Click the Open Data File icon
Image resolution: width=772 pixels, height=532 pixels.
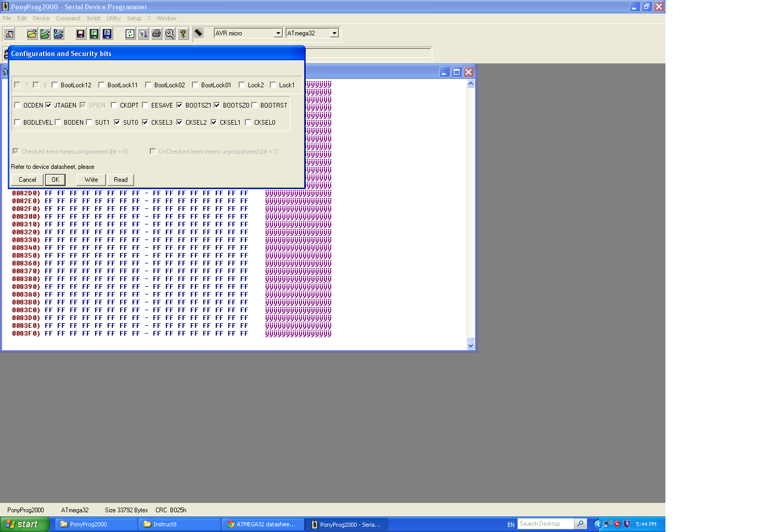click(59, 34)
